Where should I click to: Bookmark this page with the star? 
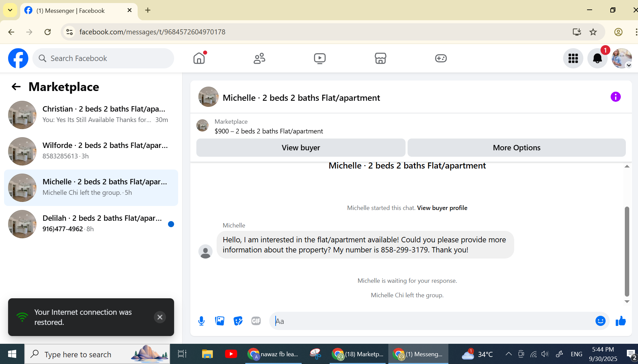point(593,32)
